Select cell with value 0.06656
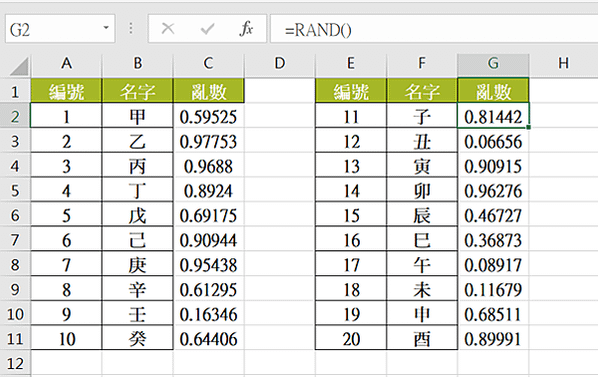Image resolution: width=598 pixels, height=377 pixels. 493,141
